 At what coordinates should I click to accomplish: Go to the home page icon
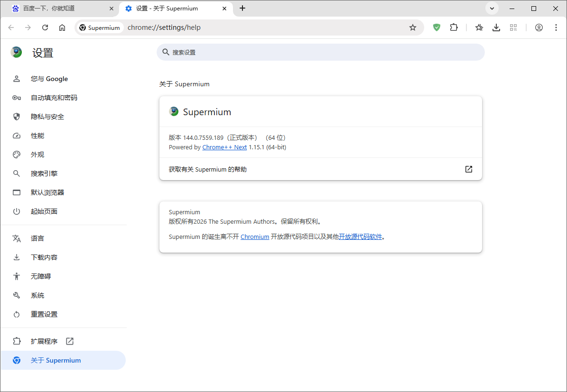[x=62, y=27]
